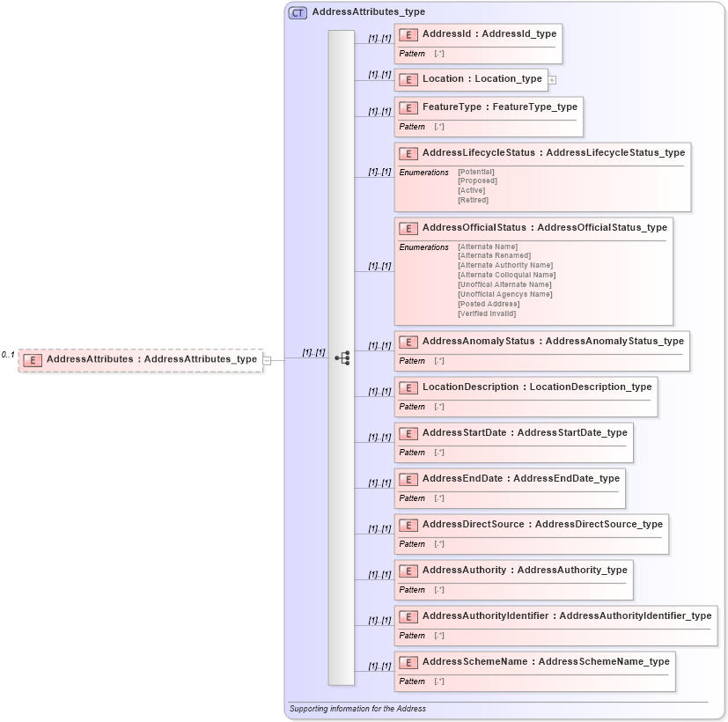Click the CT icon of AddressAttributes_type
The width and height of the screenshot is (728, 722).
click(296, 11)
